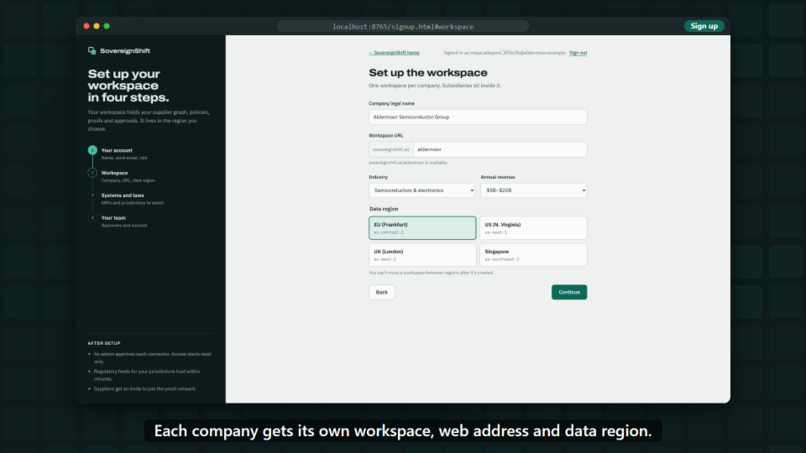This screenshot has height=453, width=806.
Task: Click the "AFTER SETUP" label
Action: pos(104,343)
